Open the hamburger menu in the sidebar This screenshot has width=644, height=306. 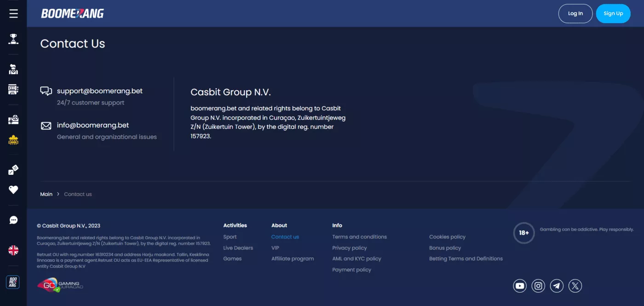pyautogui.click(x=13, y=13)
